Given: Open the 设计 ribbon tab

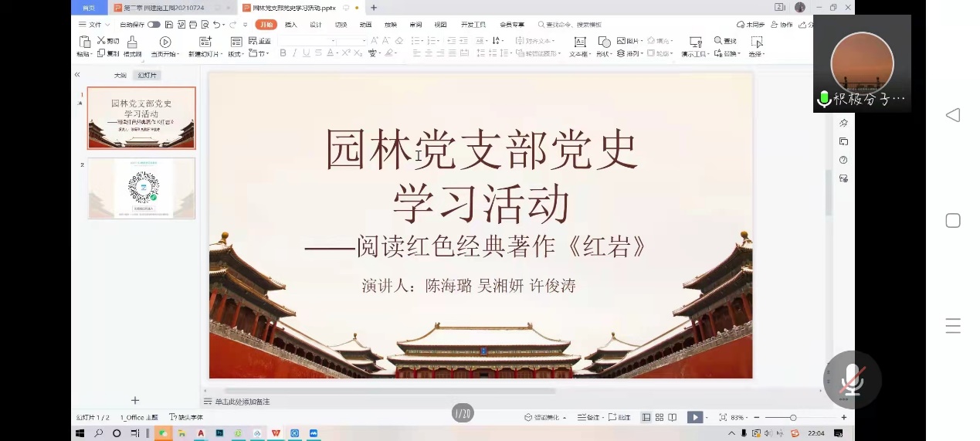Looking at the screenshot, I should coord(316,25).
